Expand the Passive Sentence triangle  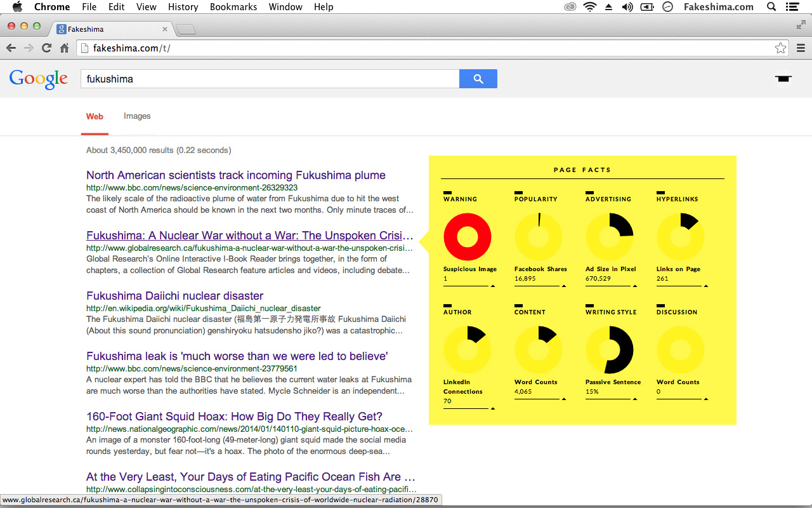pos(636,399)
